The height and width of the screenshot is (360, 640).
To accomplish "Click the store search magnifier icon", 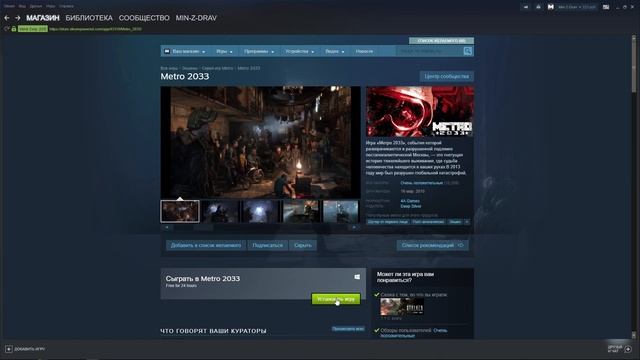I will tap(468, 51).
